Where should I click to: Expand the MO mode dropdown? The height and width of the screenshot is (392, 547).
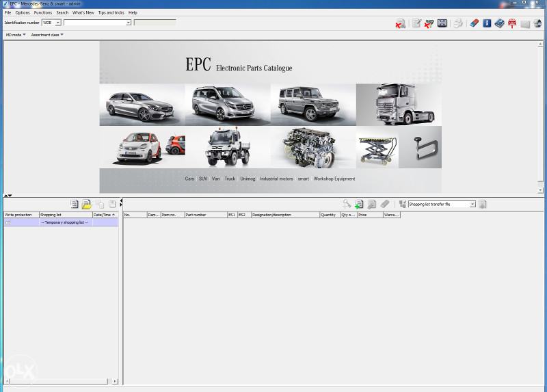(x=16, y=34)
